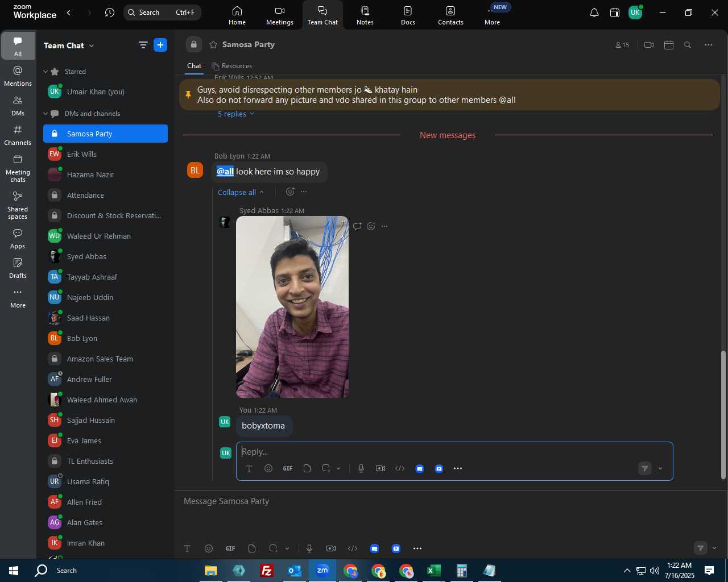Image resolution: width=728 pixels, height=582 pixels.
Task: Open Amazon Sales Team channel
Action: point(106,359)
